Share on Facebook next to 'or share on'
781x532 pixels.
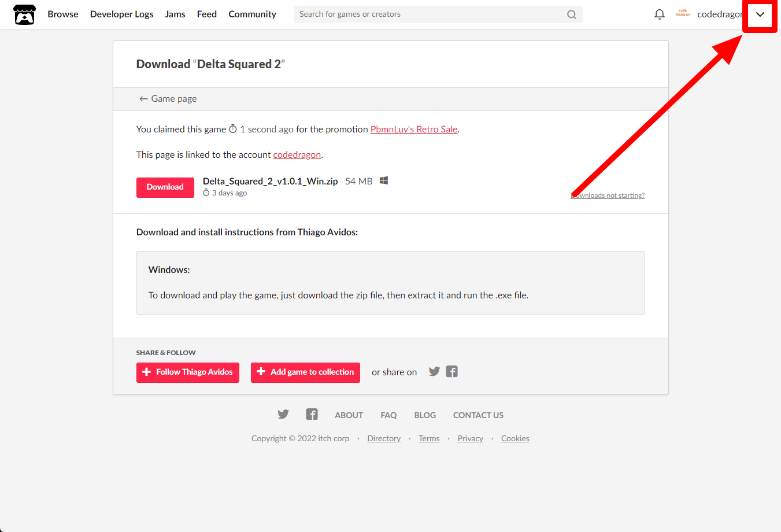(452, 371)
